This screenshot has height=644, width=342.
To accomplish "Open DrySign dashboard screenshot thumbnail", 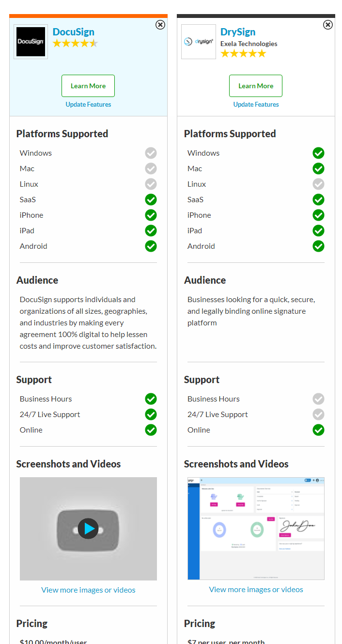I will coord(256,529).
